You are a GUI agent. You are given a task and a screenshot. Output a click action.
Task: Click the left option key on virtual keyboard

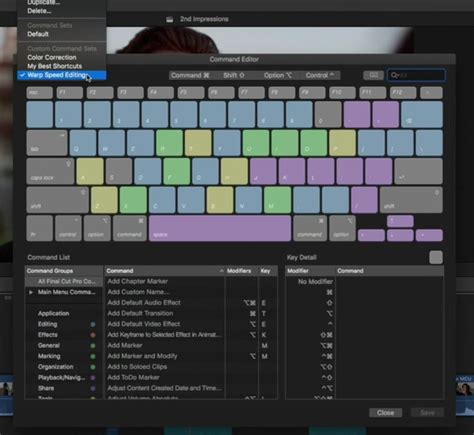click(97, 228)
